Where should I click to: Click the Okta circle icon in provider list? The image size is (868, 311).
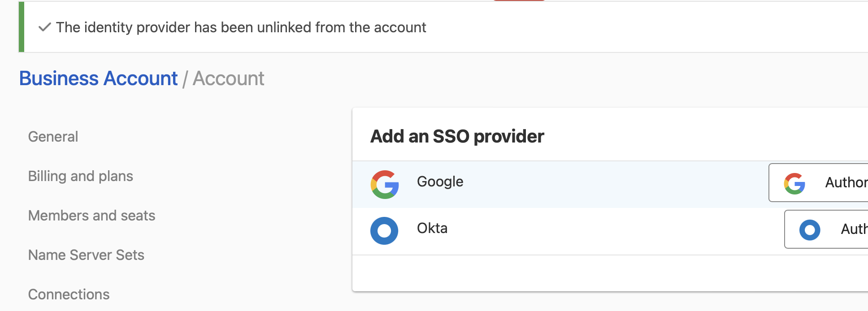click(384, 230)
